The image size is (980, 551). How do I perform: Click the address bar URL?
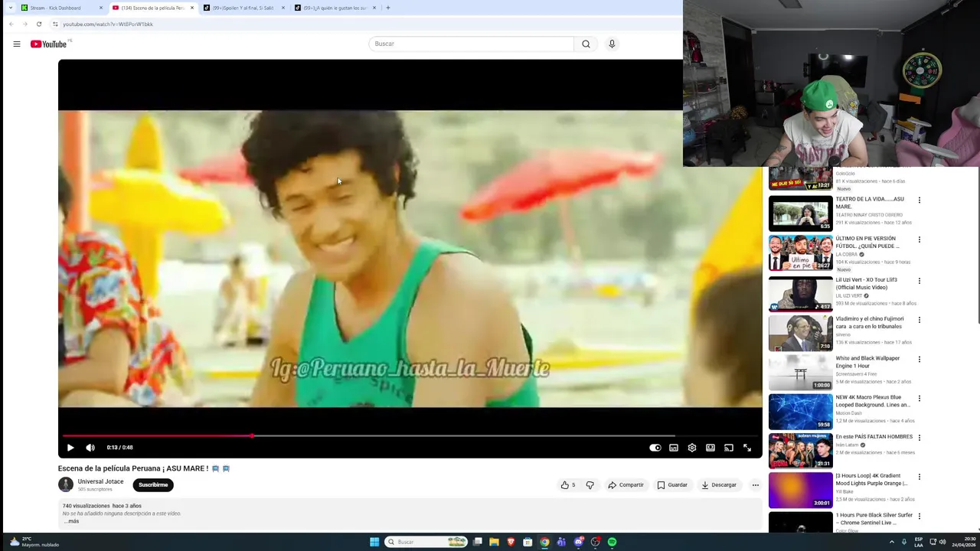point(108,24)
